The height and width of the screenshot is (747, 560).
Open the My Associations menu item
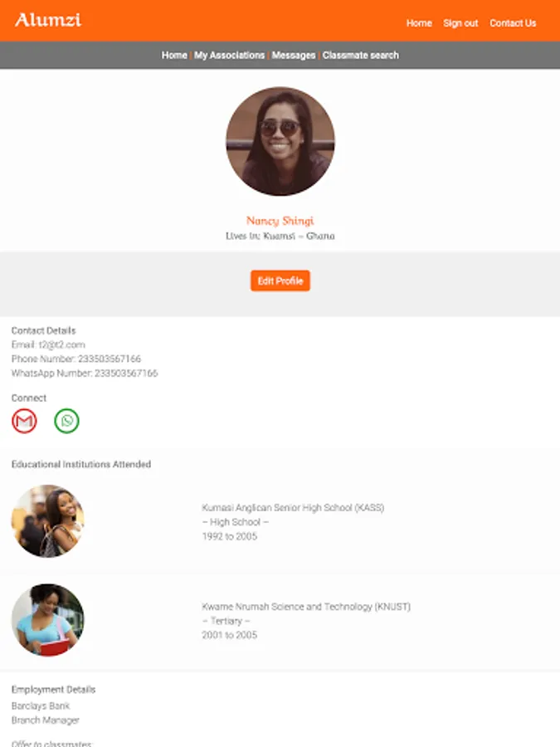229,56
